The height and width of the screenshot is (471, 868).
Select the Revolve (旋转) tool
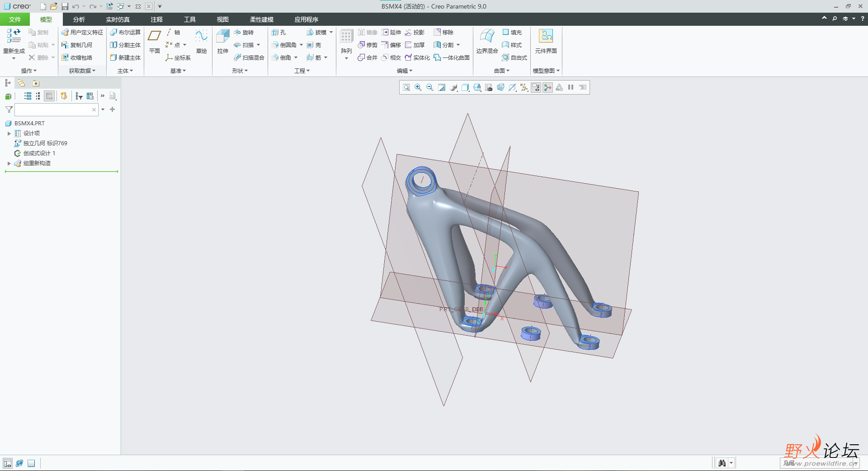pos(244,32)
